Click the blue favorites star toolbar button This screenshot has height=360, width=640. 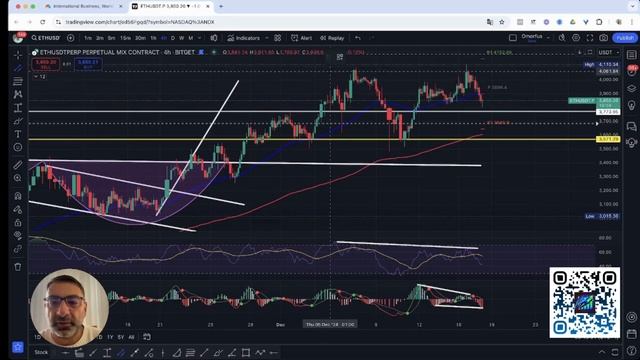point(18,347)
